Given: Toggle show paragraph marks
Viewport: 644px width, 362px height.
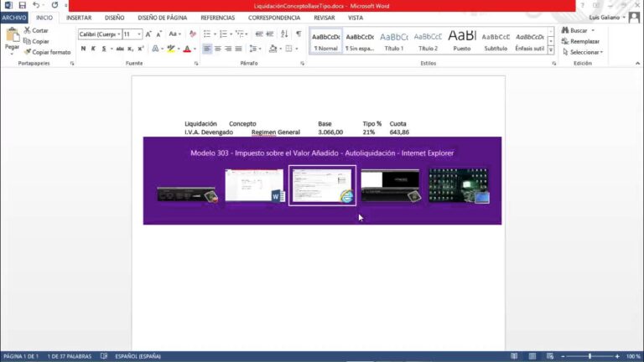Looking at the screenshot, I should coord(299,34).
